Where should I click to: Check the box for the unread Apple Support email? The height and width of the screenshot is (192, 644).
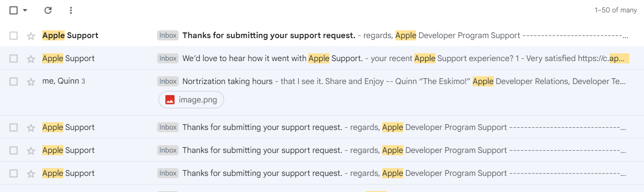point(14,35)
